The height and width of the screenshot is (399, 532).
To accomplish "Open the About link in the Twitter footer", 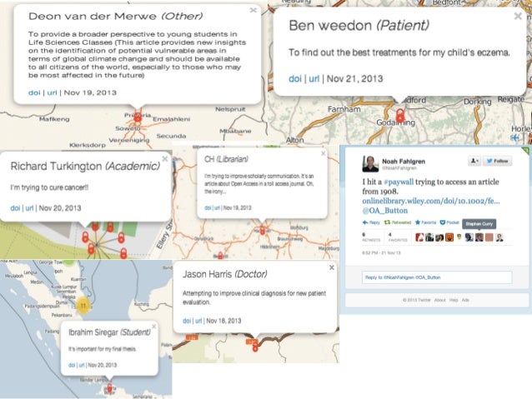I will [439, 300].
